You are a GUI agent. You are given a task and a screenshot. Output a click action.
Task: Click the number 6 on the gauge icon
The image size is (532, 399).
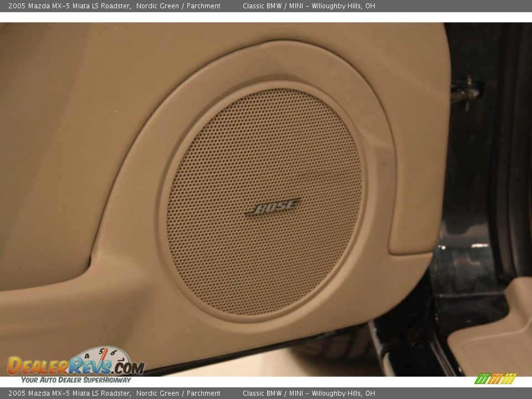click(x=114, y=352)
